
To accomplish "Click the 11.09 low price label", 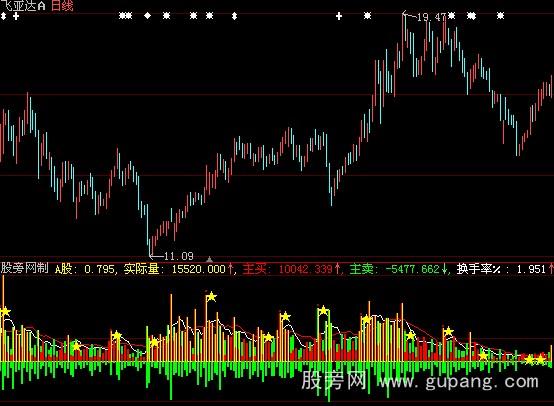I will point(179,256).
